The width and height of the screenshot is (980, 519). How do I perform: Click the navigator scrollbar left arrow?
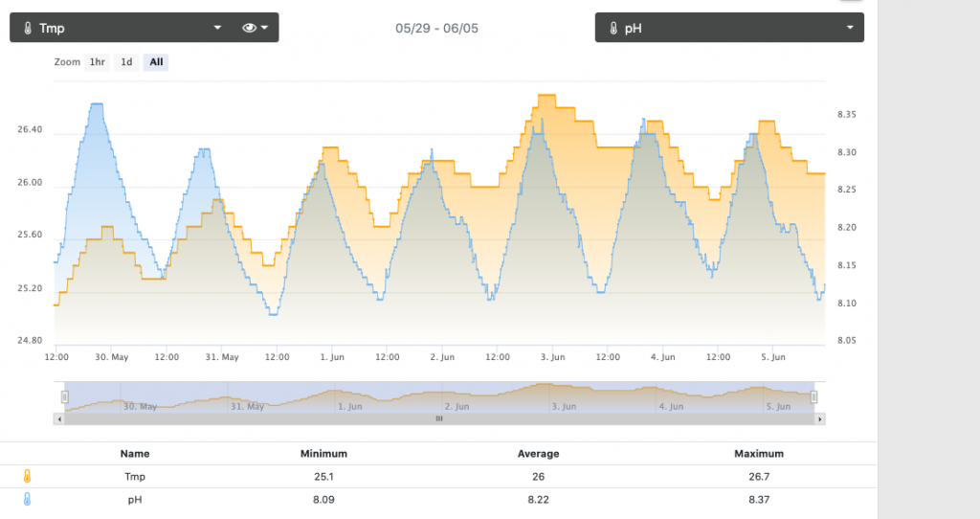pos(59,418)
